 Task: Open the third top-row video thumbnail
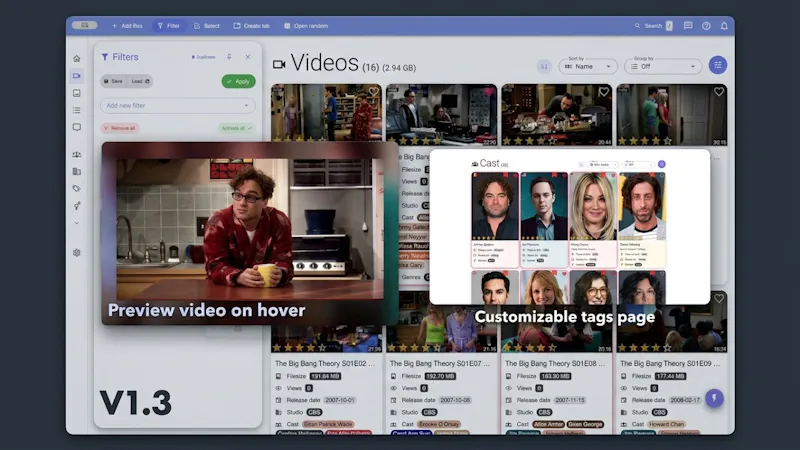557,113
